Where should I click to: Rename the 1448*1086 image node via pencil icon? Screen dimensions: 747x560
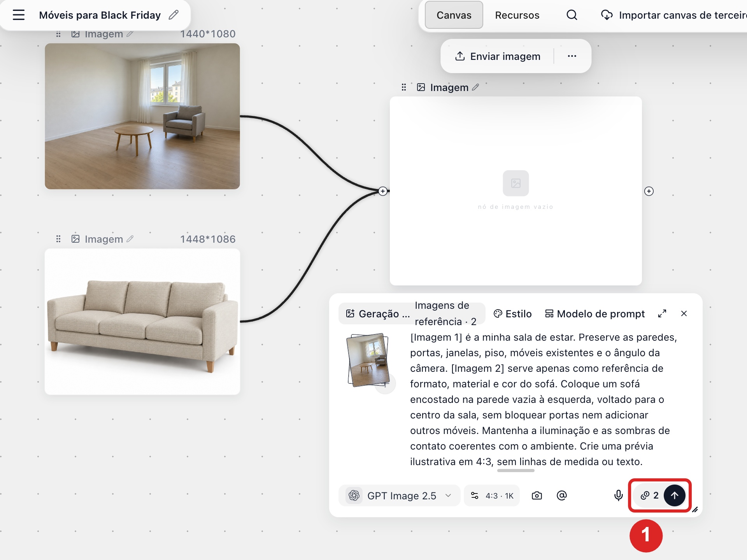point(130,239)
